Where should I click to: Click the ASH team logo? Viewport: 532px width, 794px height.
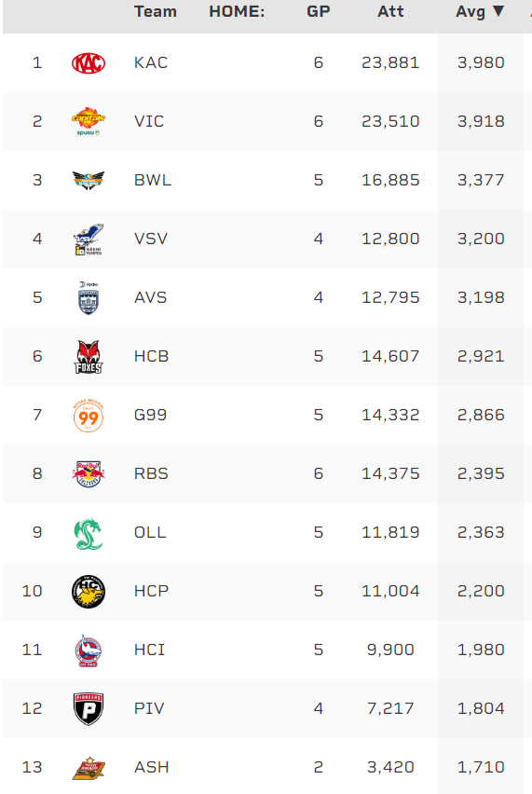coord(89,768)
